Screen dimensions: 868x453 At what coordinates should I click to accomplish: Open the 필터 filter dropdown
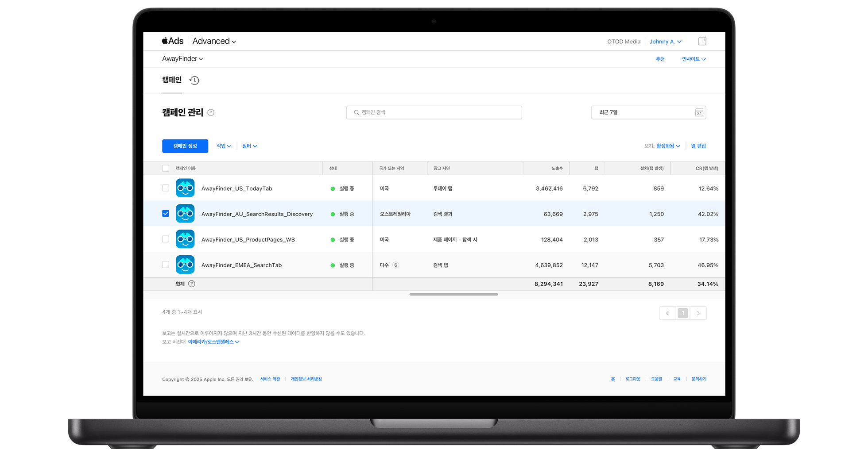coord(250,146)
